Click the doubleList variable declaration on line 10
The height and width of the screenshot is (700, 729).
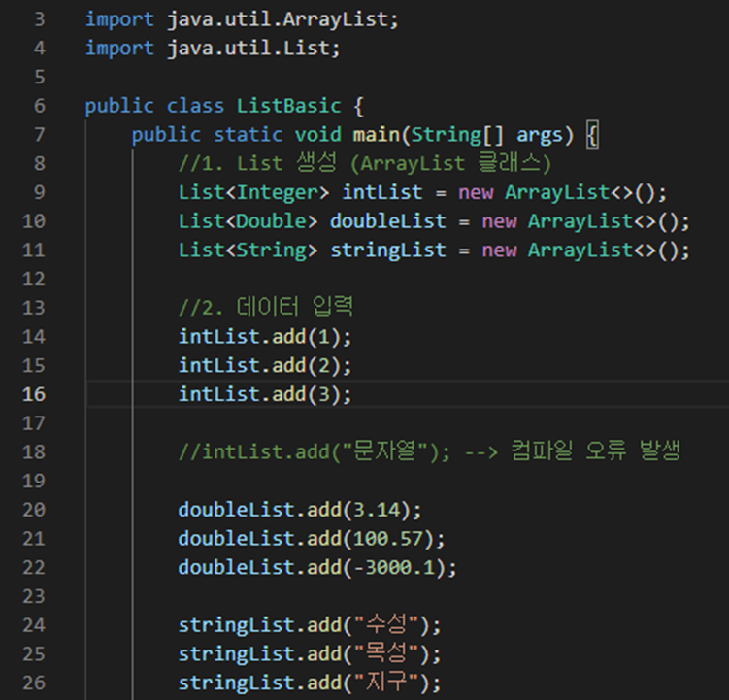387,221
